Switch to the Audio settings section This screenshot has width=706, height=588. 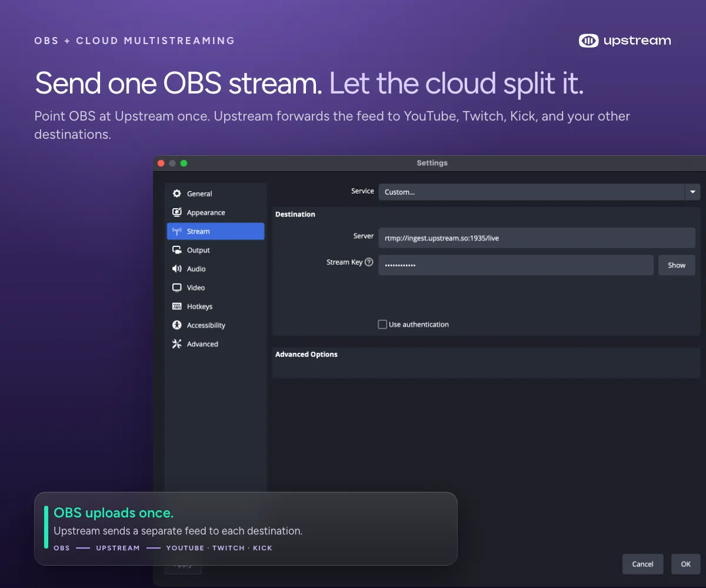point(215,269)
